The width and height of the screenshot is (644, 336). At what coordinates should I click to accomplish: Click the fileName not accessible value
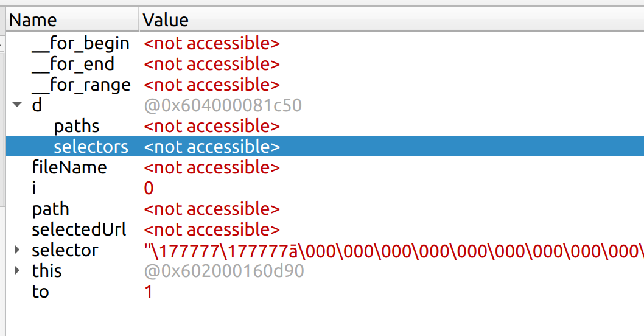point(212,167)
